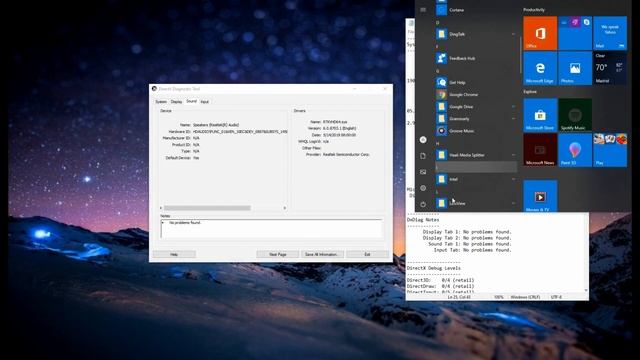This screenshot has width=640, height=360.
Task: Click the Productivity group header
Action: (x=534, y=10)
